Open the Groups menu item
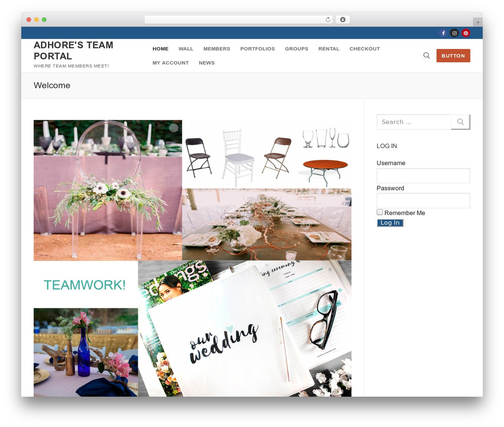The width and height of the screenshot is (504, 427). click(x=296, y=49)
